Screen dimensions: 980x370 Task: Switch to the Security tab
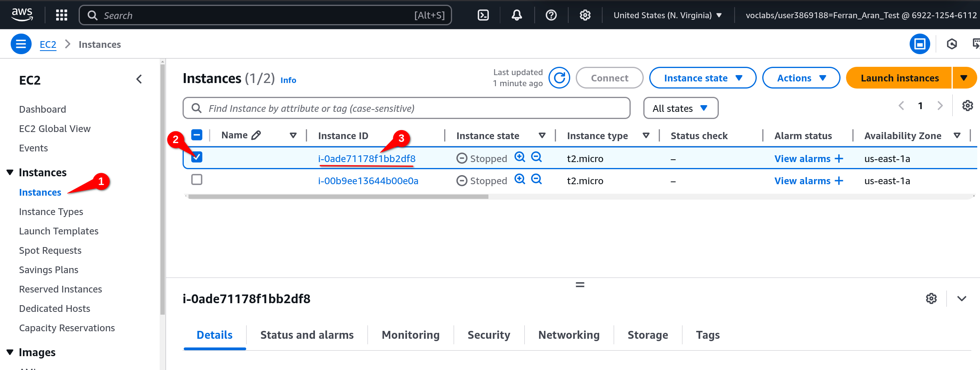(488, 335)
